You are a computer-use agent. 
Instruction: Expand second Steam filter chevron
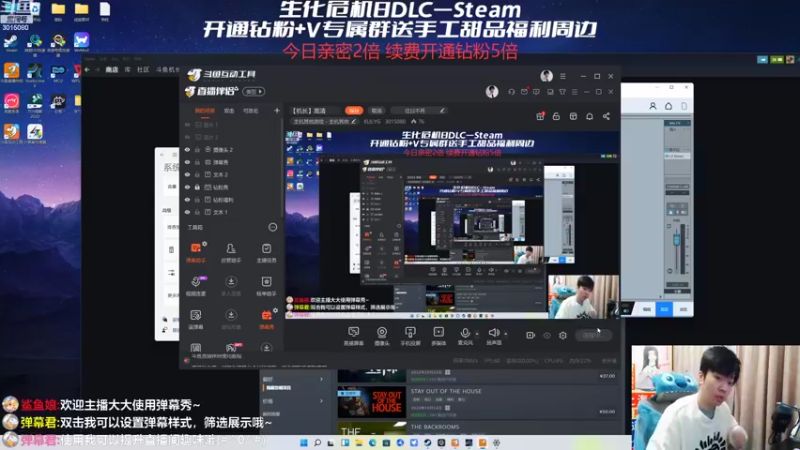coord(321,401)
